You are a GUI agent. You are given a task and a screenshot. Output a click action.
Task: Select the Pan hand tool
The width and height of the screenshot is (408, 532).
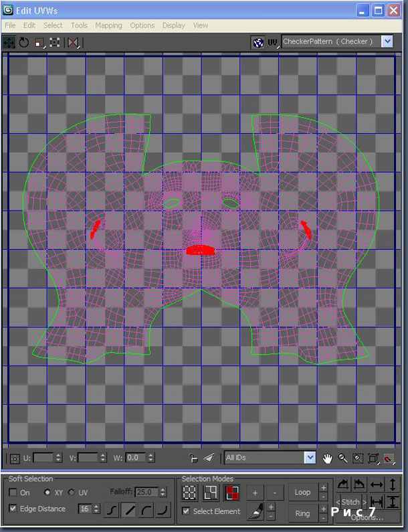tap(328, 458)
